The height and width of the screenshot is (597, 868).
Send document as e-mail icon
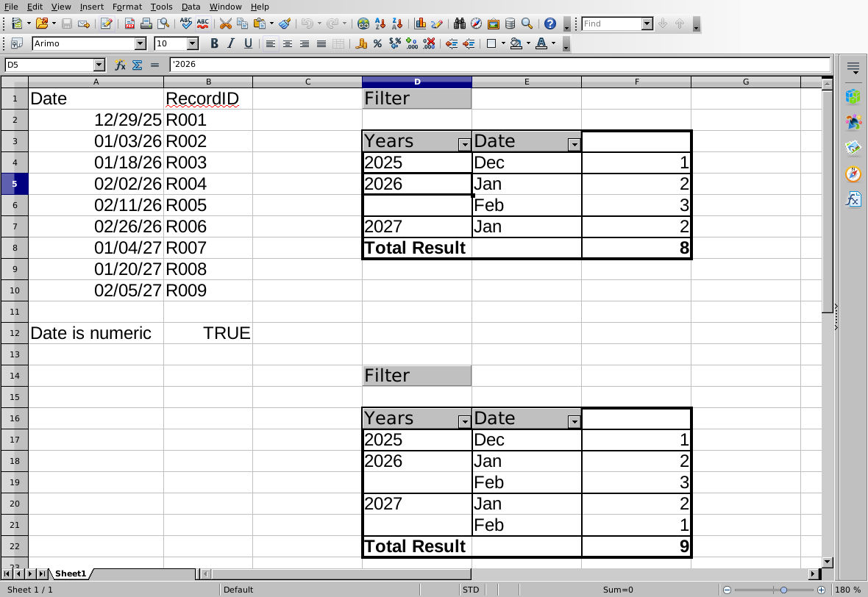pyautogui.click(x=84, y=24)
